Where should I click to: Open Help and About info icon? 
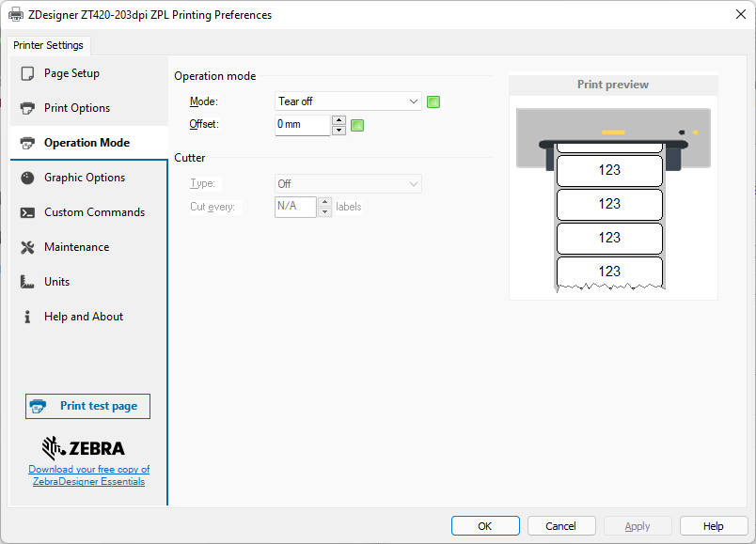pos(27,317)
